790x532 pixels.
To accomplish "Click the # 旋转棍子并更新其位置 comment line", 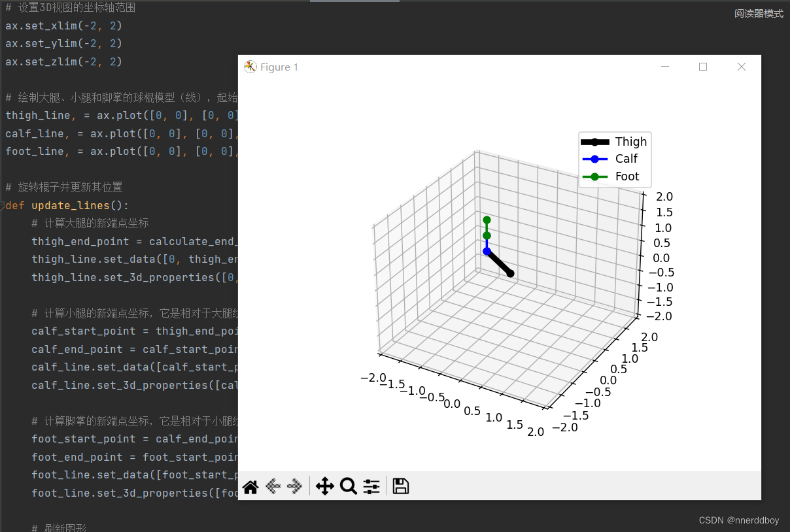I will pos(63,188).
